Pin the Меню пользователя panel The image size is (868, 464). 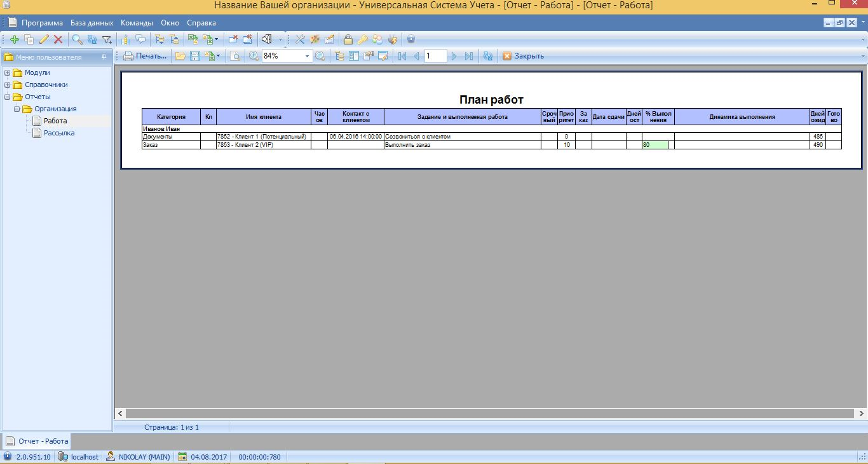pos(104,57)
